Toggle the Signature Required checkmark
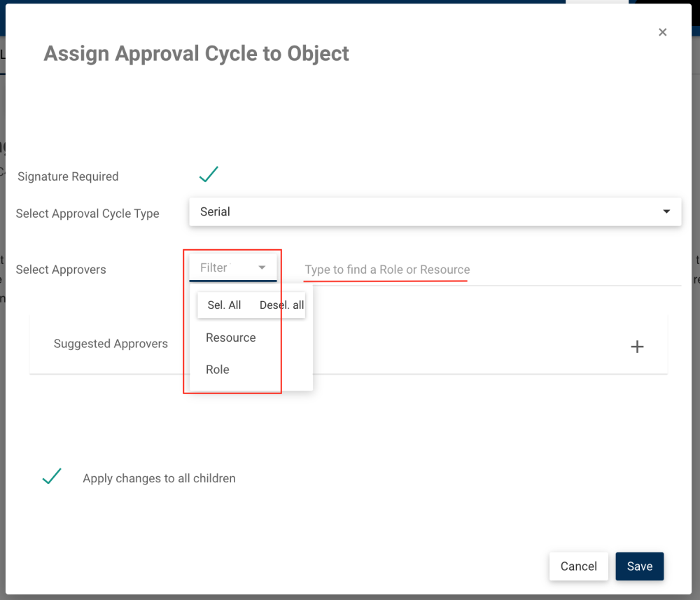This screenshot has width=700, height=600. [209, 174]
